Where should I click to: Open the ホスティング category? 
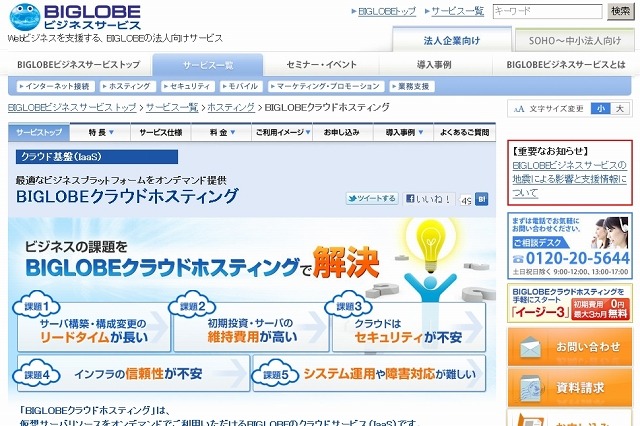(128, 86)
